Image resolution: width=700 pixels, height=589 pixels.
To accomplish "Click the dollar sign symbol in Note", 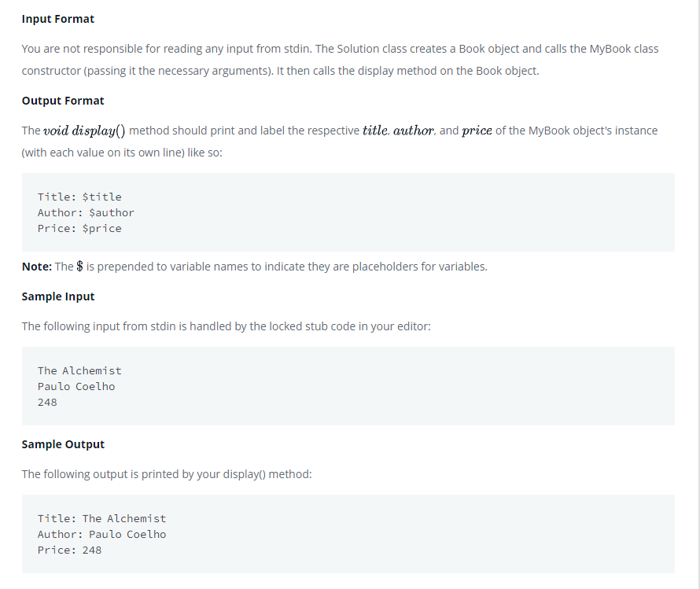I will pos(79,267).
